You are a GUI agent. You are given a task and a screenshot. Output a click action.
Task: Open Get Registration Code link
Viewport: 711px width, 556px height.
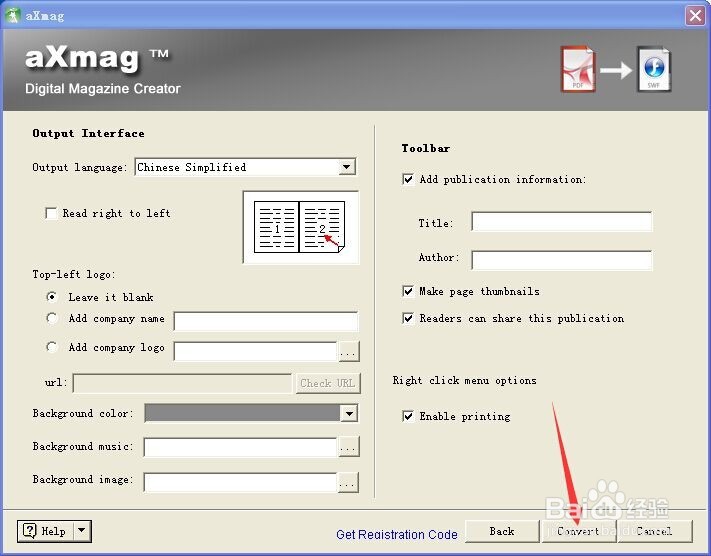click(x=397, y=535)
